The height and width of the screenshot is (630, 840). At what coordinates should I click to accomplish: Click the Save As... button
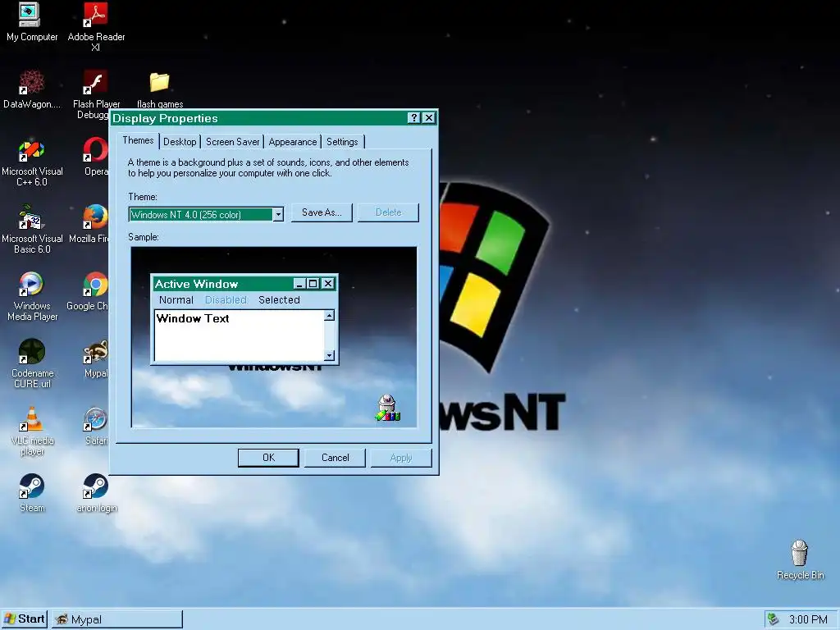[x=322, y=212]
